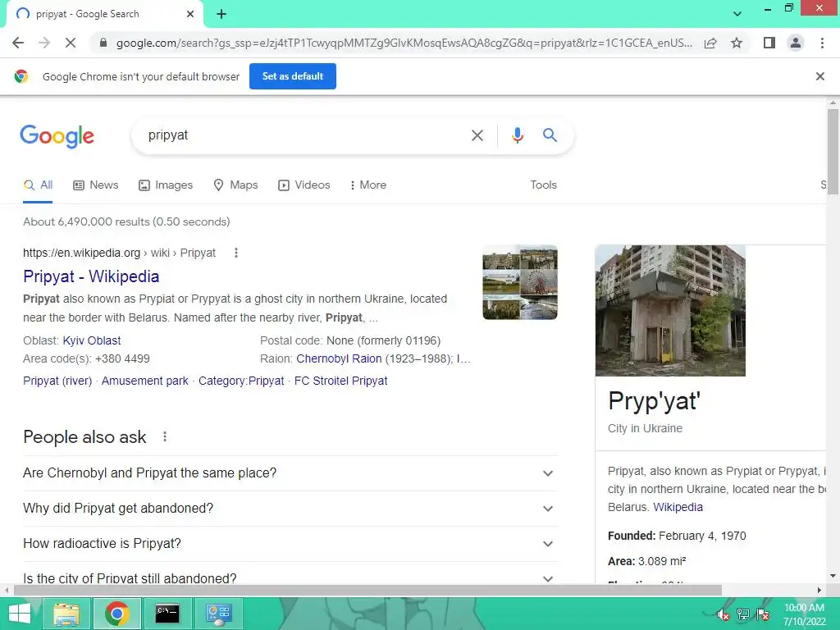The image size is (840, 630).
Task: Open Command Prompt from taskbar
Action: 167,614
